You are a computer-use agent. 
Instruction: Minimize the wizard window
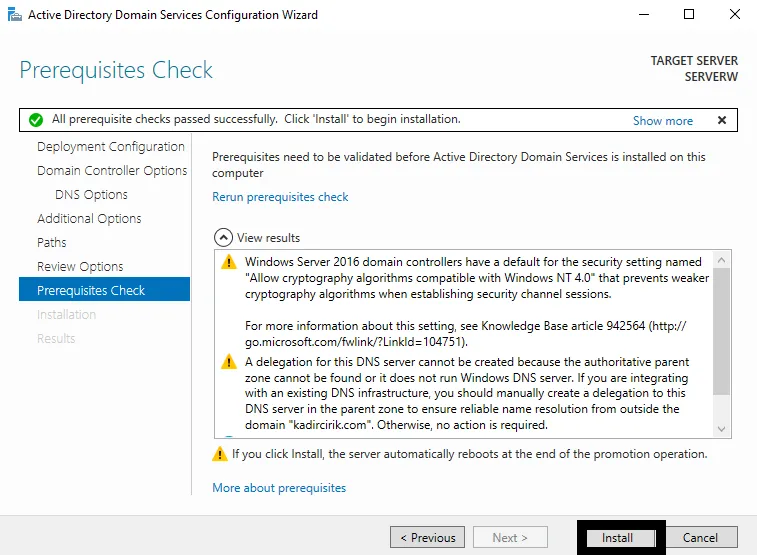[644, 14]
